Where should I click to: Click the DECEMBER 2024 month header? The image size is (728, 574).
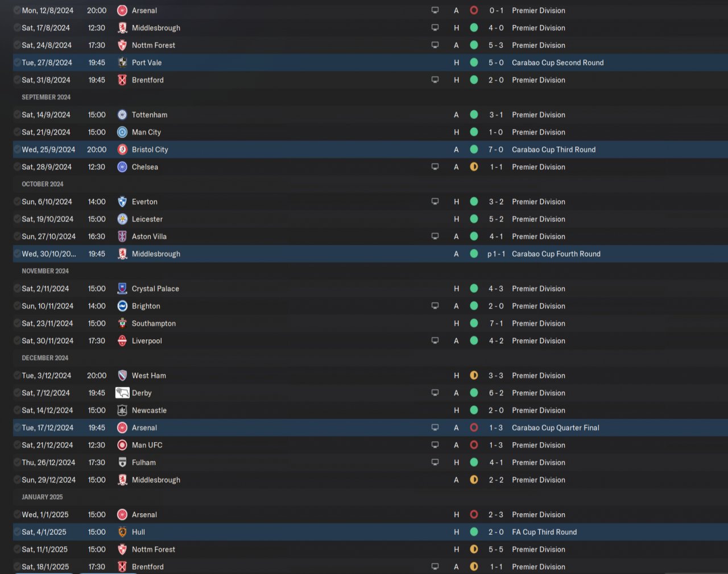tap(45, 358)
